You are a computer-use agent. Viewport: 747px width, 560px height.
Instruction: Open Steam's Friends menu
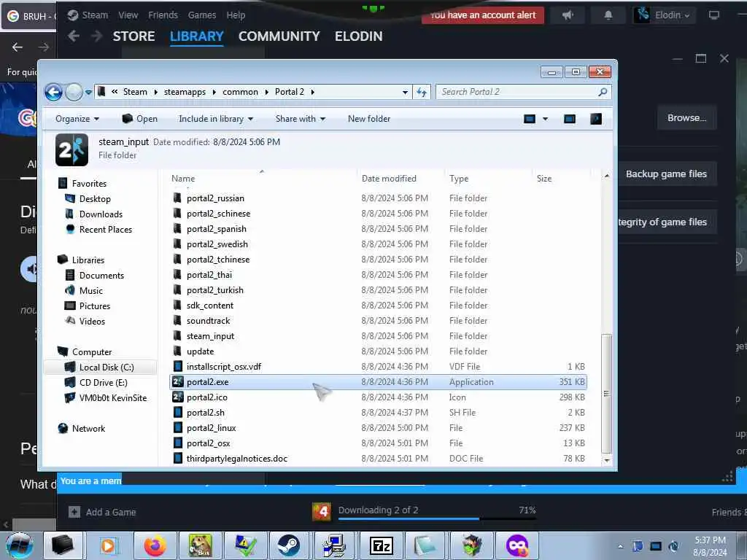163,15
